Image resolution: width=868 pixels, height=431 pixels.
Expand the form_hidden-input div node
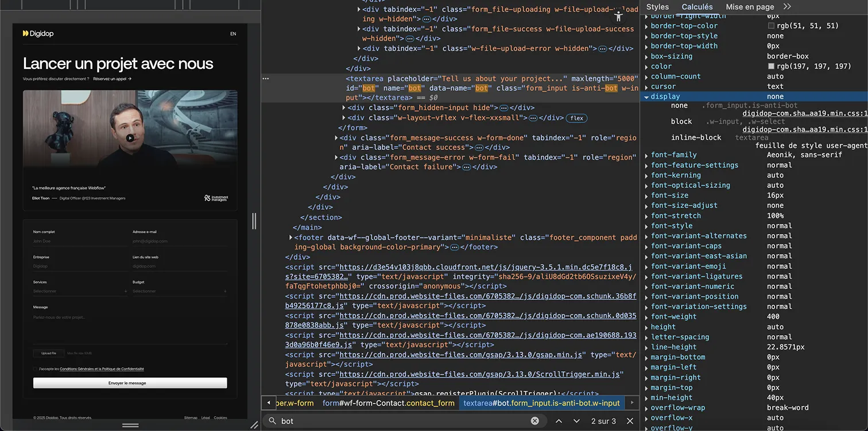344,107
